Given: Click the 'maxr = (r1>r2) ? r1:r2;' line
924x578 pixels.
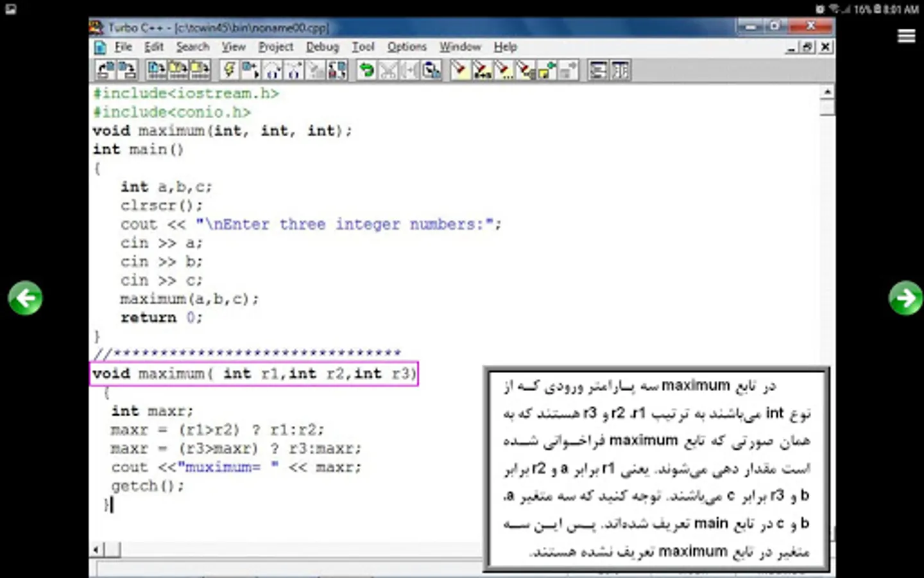Looking at the screenshot, I should point(218,429).
